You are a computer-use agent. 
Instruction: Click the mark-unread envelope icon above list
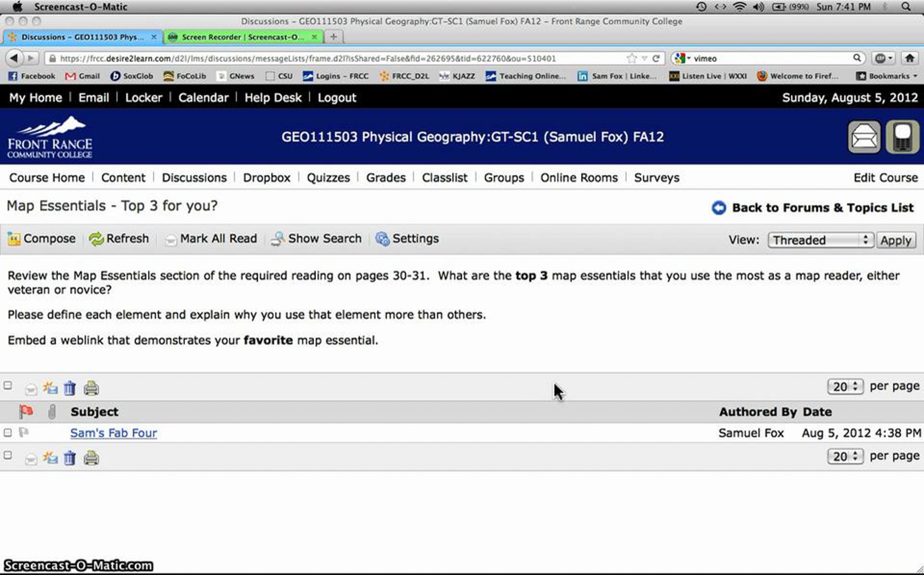[50, 388]
